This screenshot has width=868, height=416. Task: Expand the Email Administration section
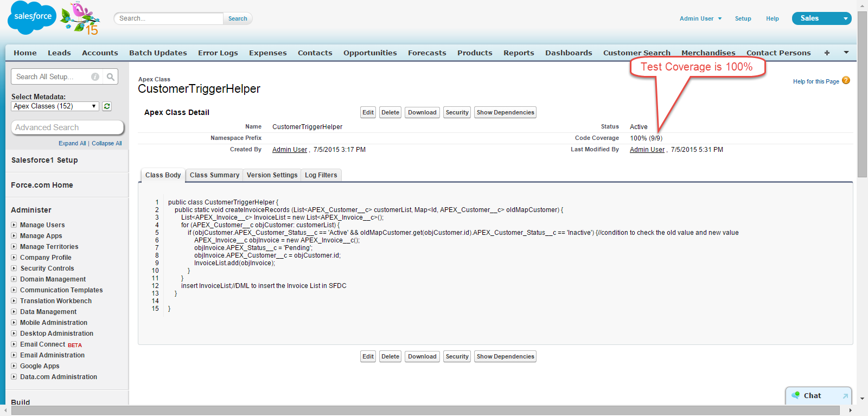[x=14, y=355]
